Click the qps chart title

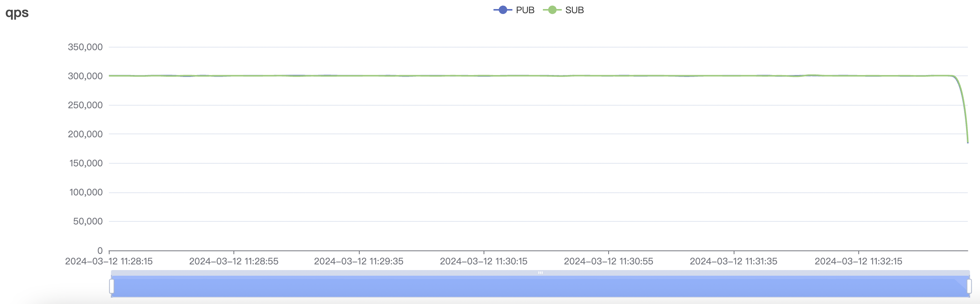[17, 12]
